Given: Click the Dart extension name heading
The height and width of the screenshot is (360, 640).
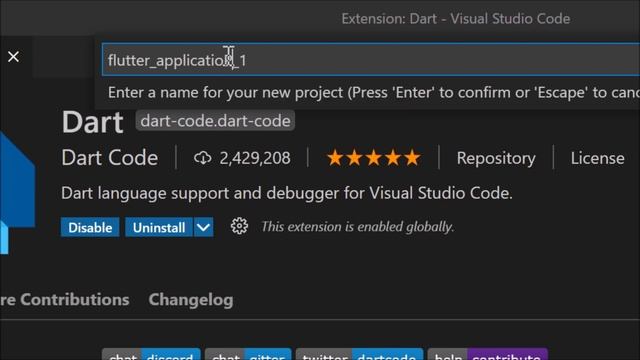Looking at the screenshot, I should 93,122.
